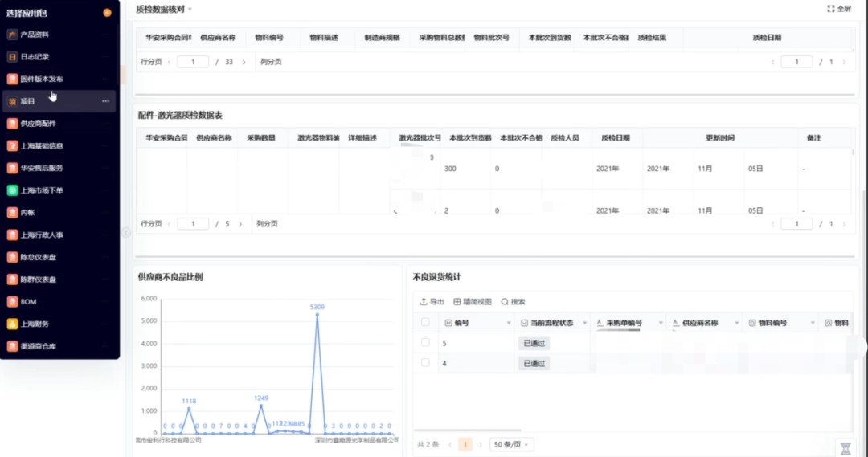This screenshot has height=457, width=868.
Task: Click the 制造商规格 column header
Action: pyautogui.click(x=382, y=38)
